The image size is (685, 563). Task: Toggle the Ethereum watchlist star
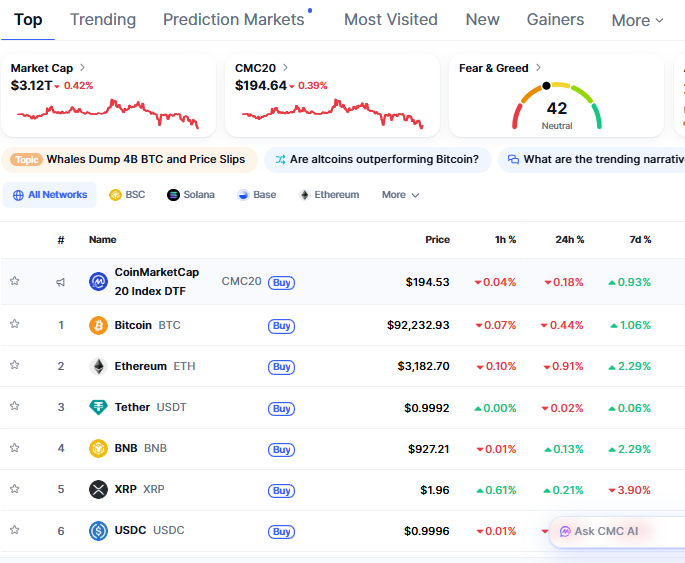[15, 365]
